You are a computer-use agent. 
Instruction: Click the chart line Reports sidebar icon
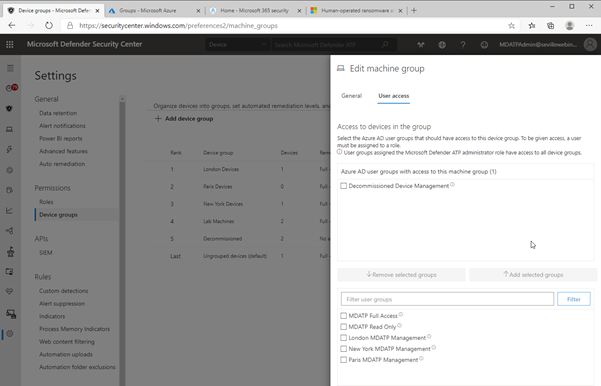[10, 210]
